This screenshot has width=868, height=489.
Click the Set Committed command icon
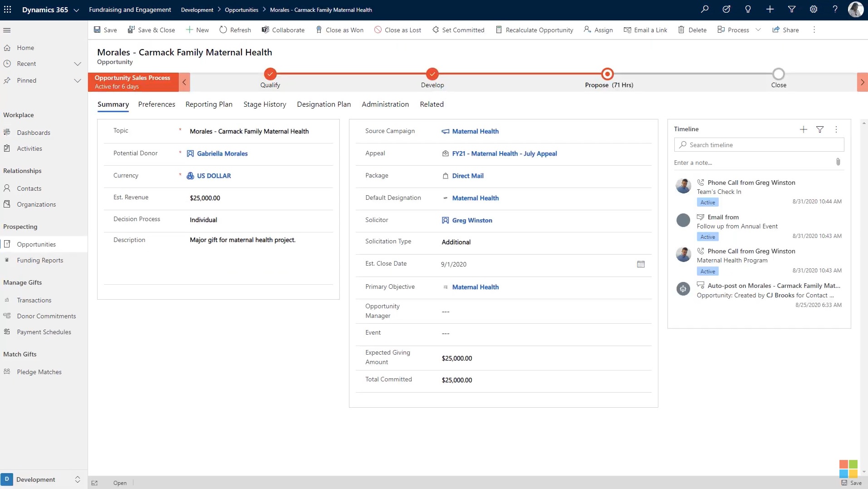click(436, 30)
